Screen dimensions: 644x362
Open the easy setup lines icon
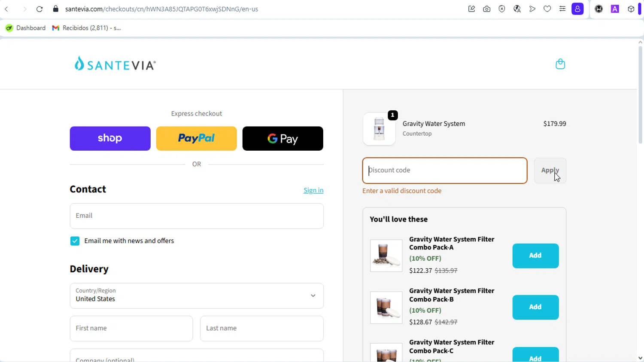(x=562, y=9)
